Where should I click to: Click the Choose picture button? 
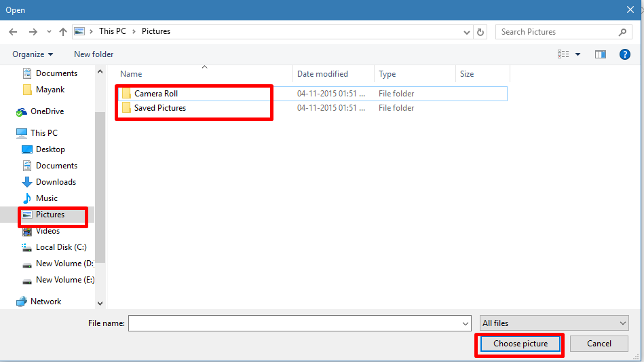click(x=520, y=344)
